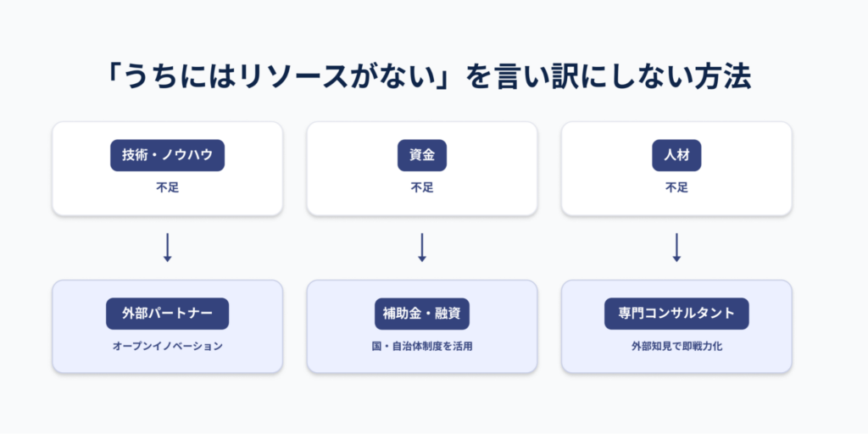Click the arrow below the 資金 card
The width and height of the screenshot is (868, 434).
422,247
